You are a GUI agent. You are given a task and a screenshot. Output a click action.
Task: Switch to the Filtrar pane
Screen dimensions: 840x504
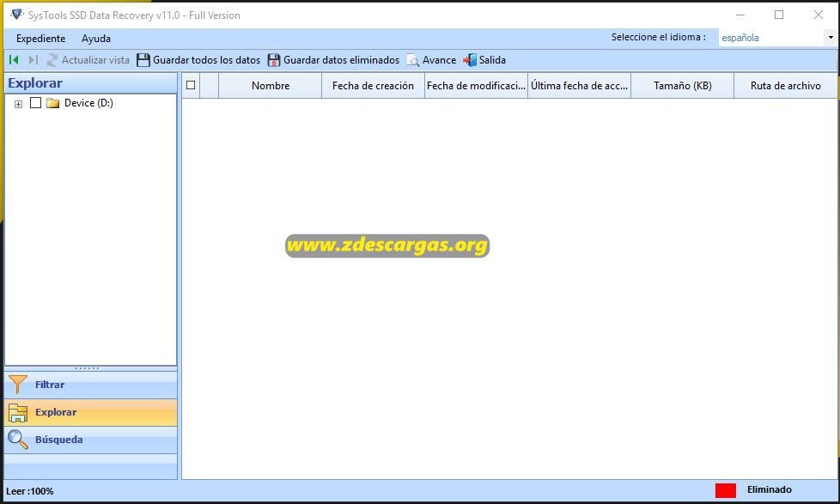click(x=90, y=385)
